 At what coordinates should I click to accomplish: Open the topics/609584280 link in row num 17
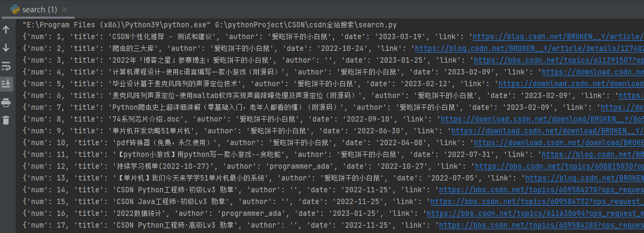[x=541, y=226]
